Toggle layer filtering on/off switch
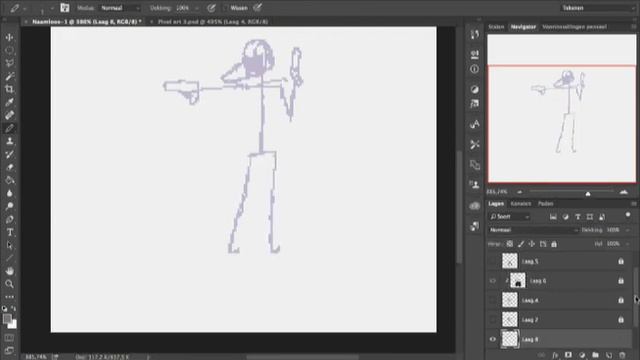Image resolution: width=640 pixels, height=360 pixels. coord(628,215)
